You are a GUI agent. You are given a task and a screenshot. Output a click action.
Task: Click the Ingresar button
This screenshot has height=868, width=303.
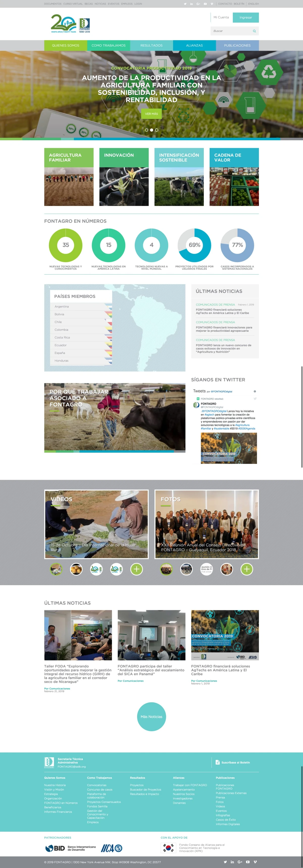[x=246, y=17]
